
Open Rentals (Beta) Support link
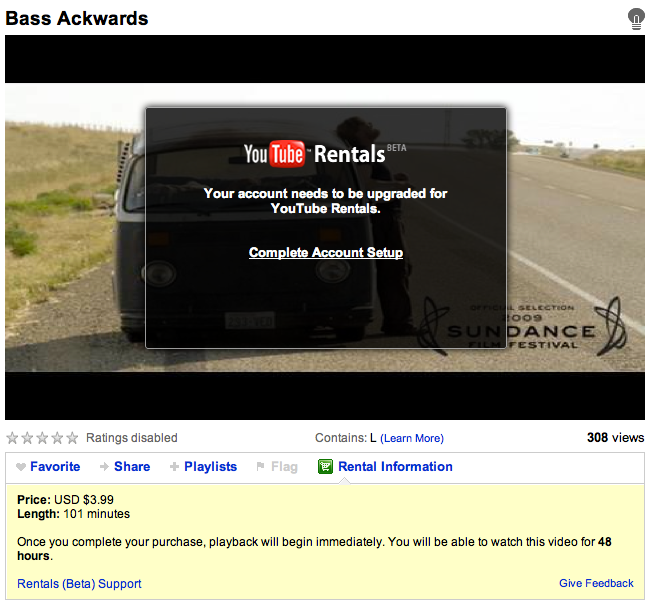pyautogui.click(x=79, y=584)
